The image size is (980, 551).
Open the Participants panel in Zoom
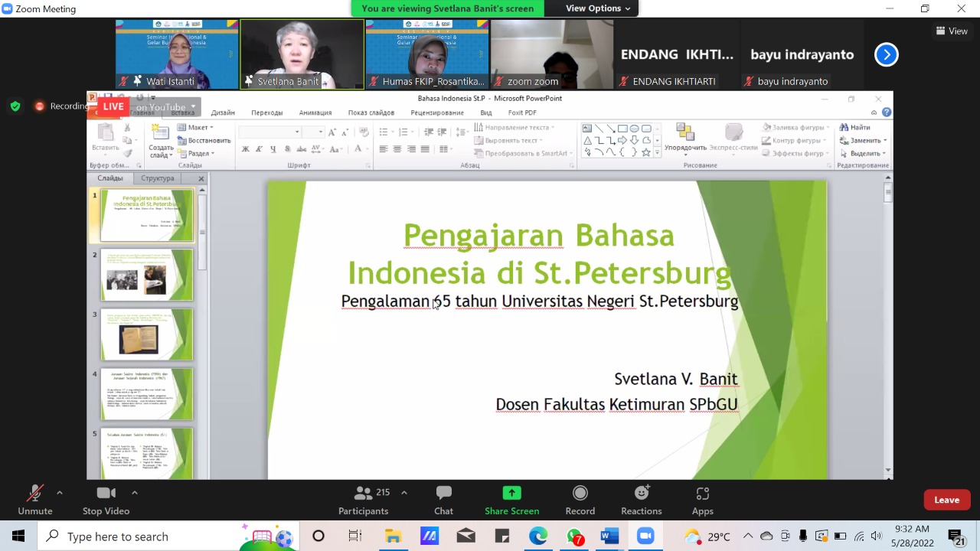point(364,500)
